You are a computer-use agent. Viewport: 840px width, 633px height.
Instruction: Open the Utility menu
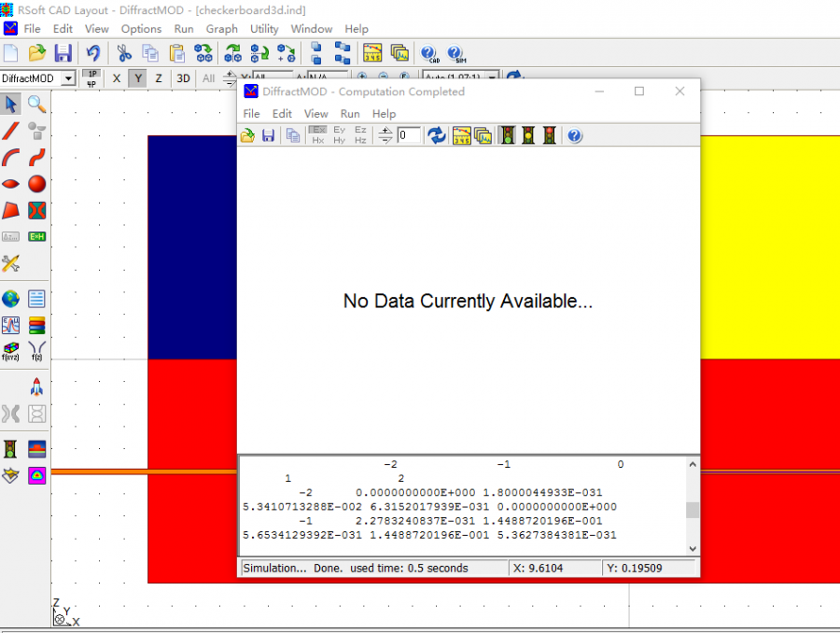(264, 29)
